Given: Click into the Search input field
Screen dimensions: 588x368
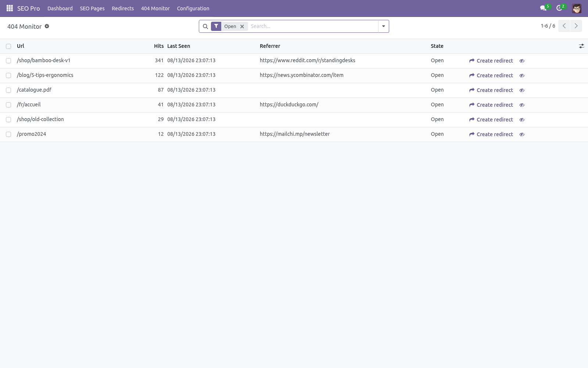Looking at the screenshot, I should pyautogui.click(x=313, y=26).
